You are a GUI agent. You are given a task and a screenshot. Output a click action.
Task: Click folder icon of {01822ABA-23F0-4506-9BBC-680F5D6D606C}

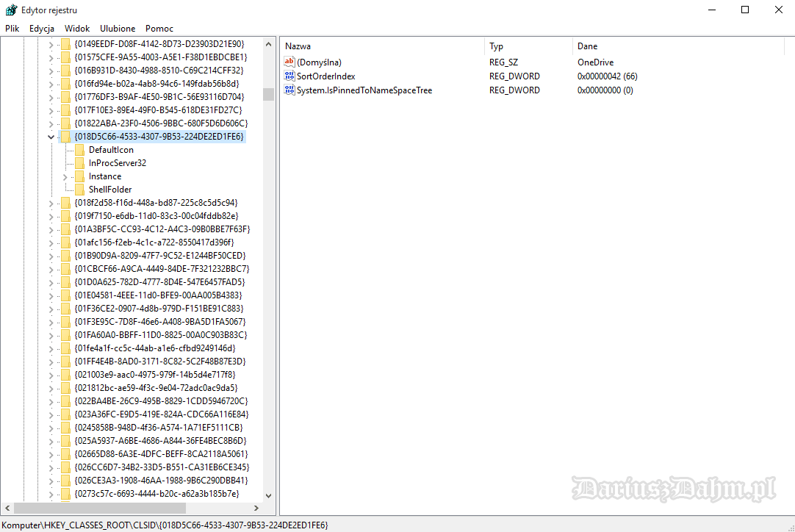coord(65,123)
